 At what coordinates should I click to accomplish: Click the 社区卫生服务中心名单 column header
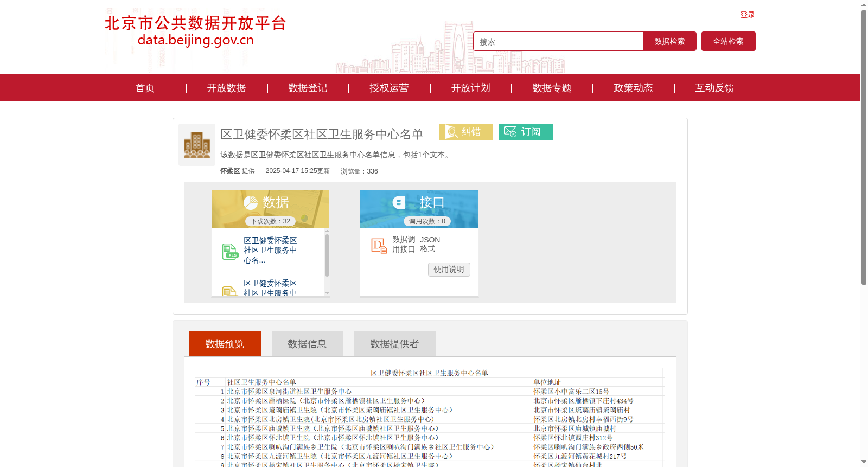261,382
